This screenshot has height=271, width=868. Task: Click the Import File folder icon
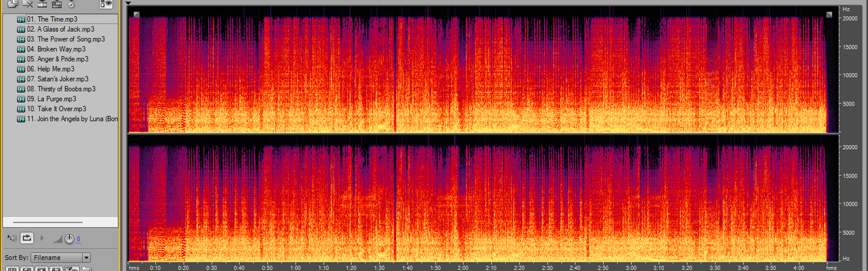pos(12,4)
